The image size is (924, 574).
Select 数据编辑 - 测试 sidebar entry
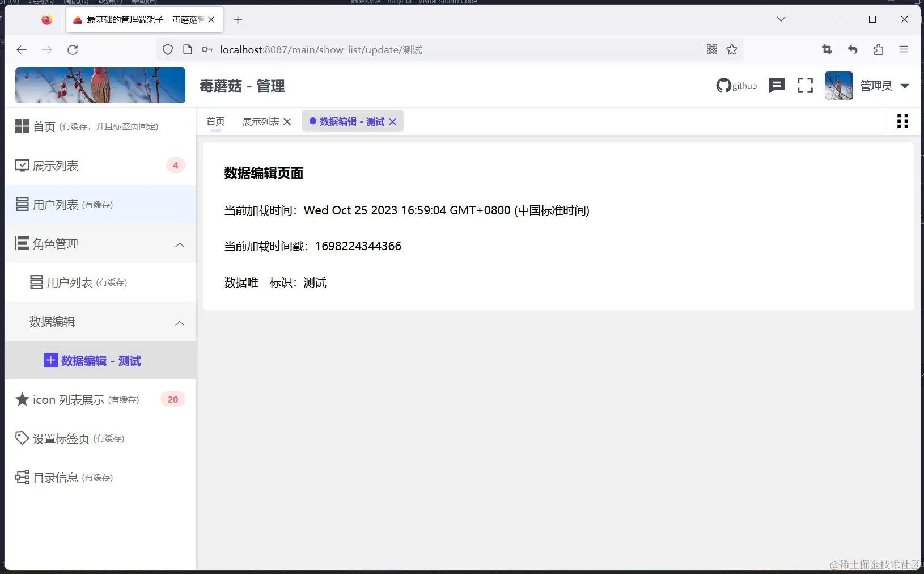pyautogui.click(x=100, y=360)
